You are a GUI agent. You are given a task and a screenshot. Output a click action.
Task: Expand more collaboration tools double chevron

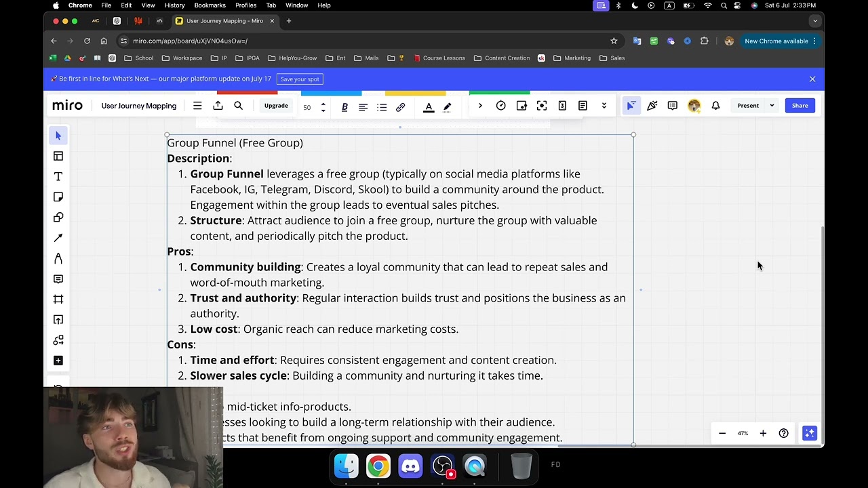pyautogui.click(x=604, y=106)
